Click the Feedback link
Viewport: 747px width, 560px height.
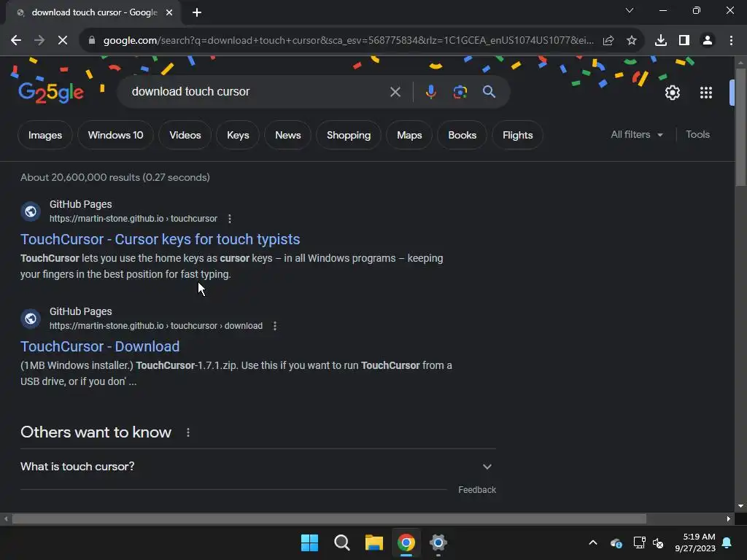477,490
